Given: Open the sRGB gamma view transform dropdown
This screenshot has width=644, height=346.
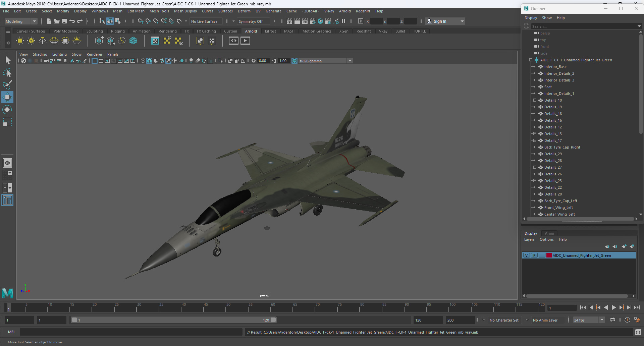Looking at the screenshot, I should coord(350,61).
